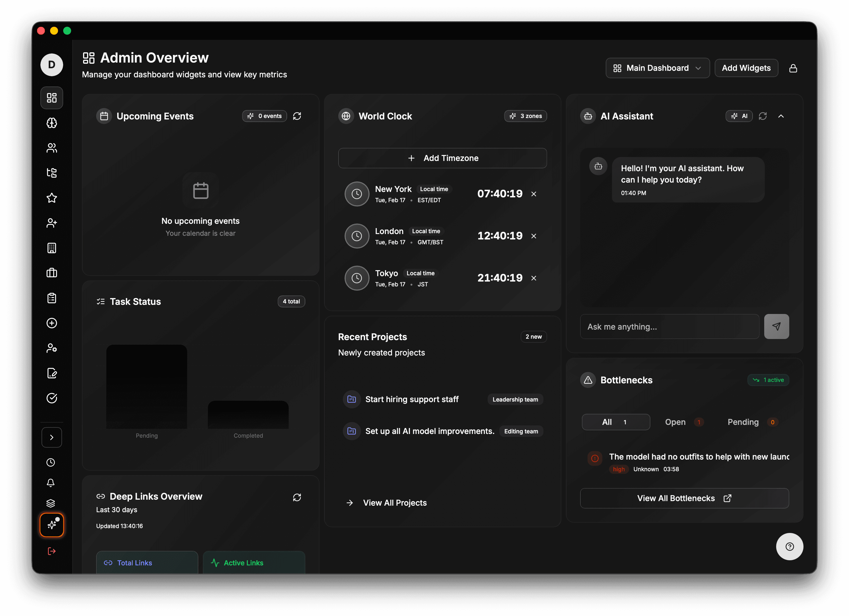Click the Add Widgets button
The width and height of the screenshot is (849, 616).
746,68
